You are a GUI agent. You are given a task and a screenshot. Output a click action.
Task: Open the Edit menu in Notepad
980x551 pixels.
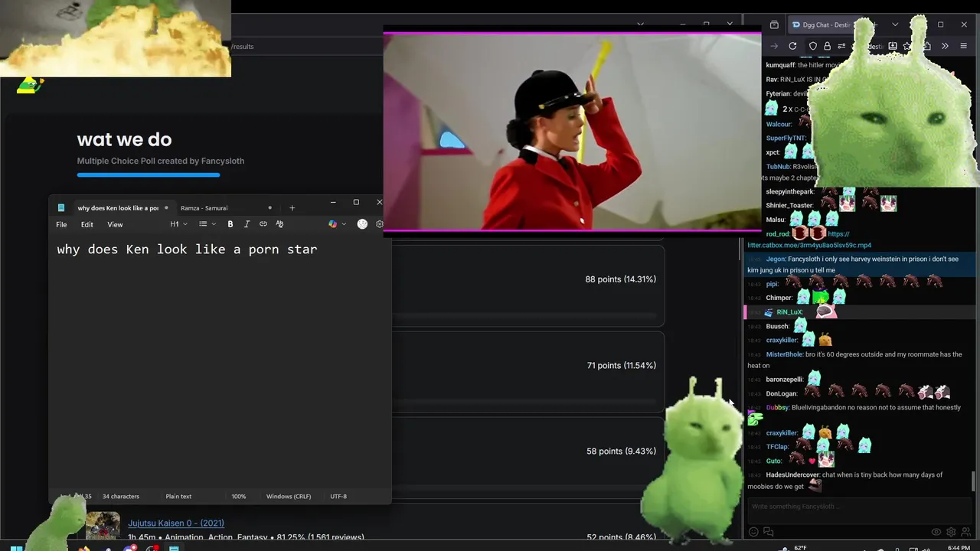coord(87,224)
